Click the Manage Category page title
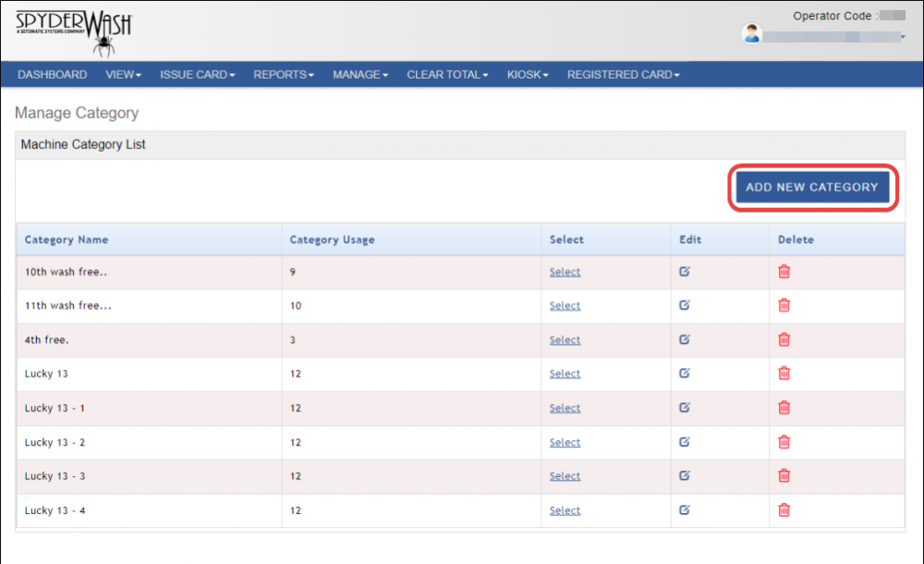The image size is (924, 564). (x=77, y=113)
